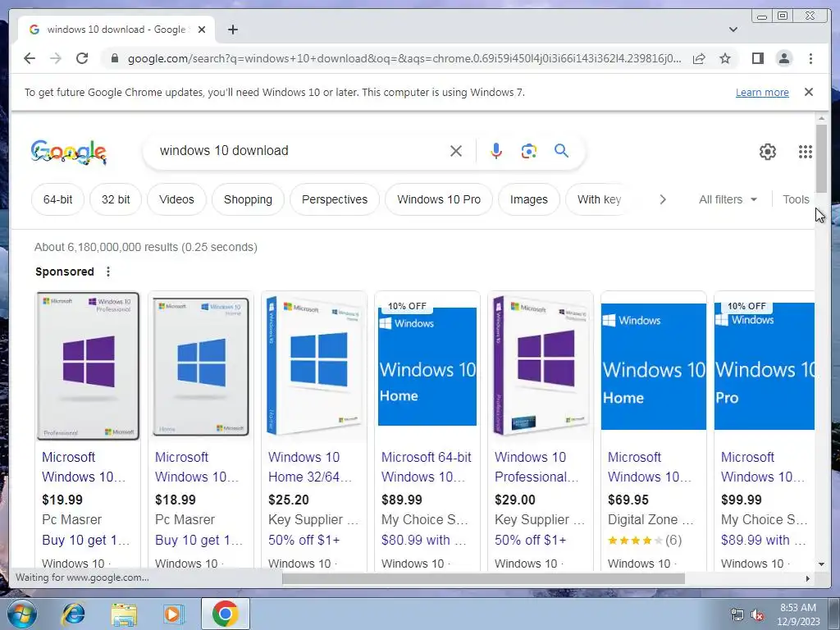Dismiss the Windows 7 update notice
The width and height of the screenshot is (840, 630).
click(x=809, y=92)
